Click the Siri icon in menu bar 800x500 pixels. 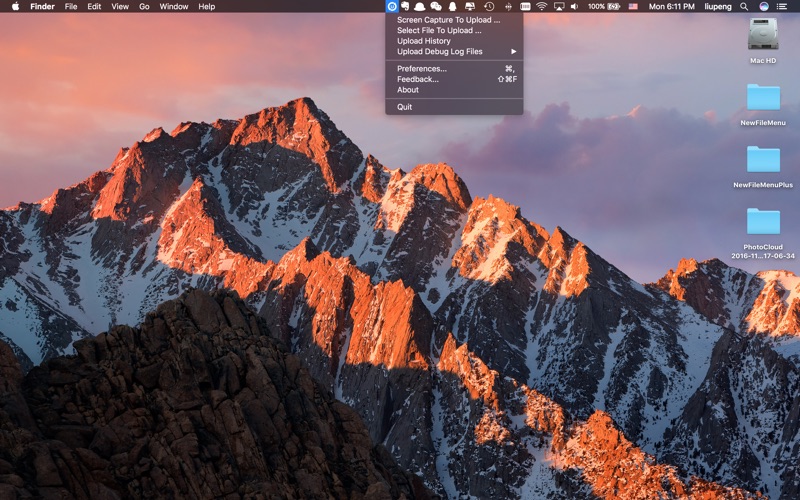point(764,7)
